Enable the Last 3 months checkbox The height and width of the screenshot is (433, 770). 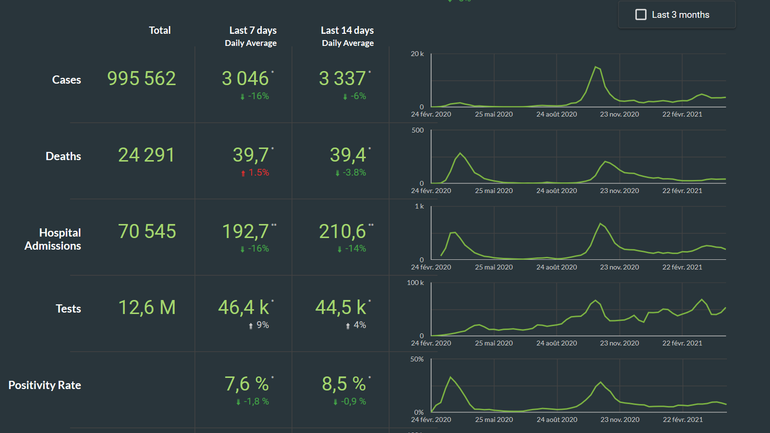click(x=641, y=15)
